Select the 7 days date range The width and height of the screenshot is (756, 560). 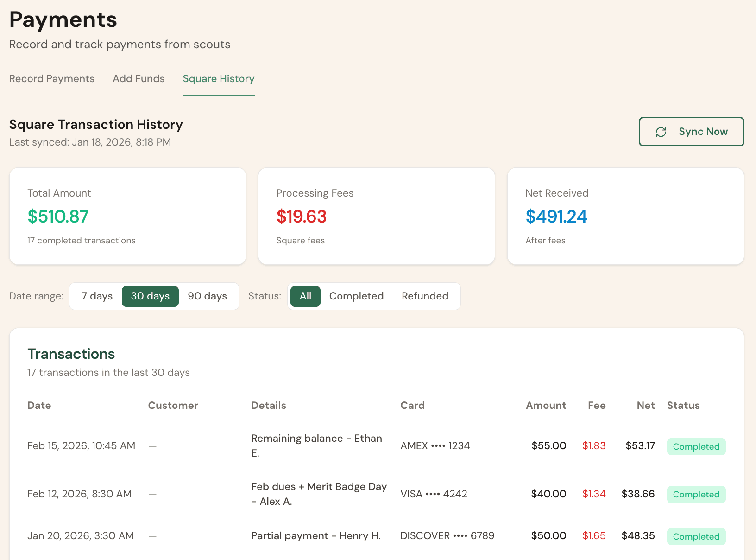[x=96, y=296]
